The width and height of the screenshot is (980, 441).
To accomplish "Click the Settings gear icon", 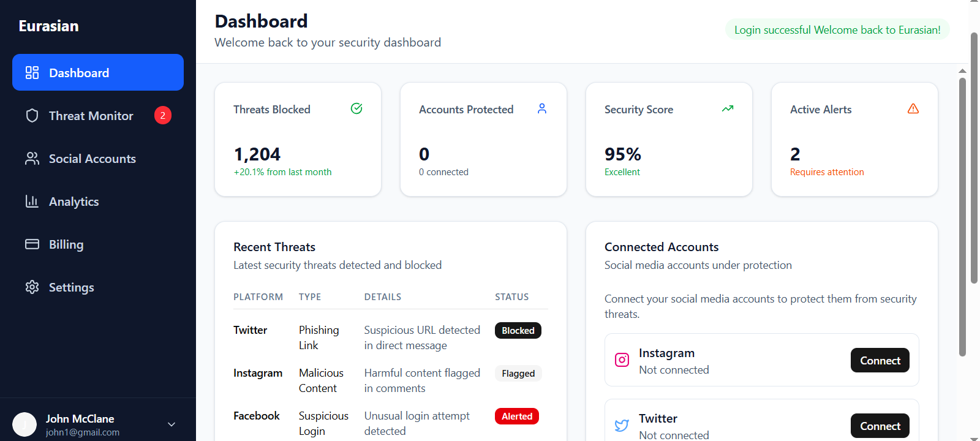I will pyautogui.click(x=32, y=287).
